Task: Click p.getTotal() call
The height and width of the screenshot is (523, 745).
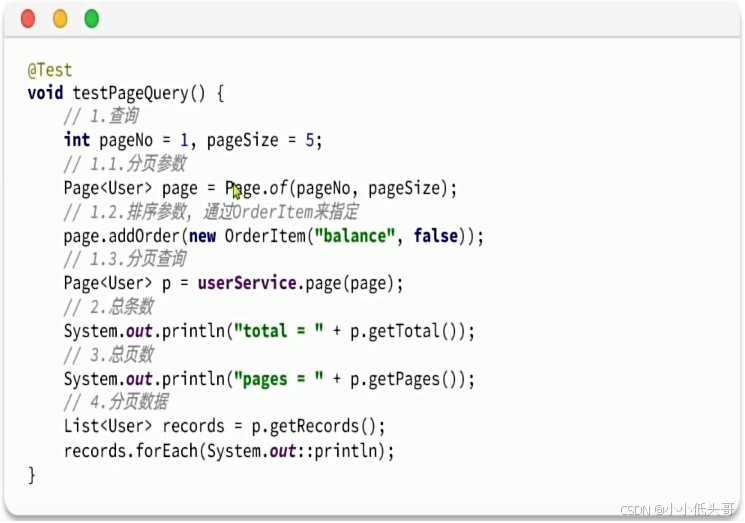Action: point(408,332)
